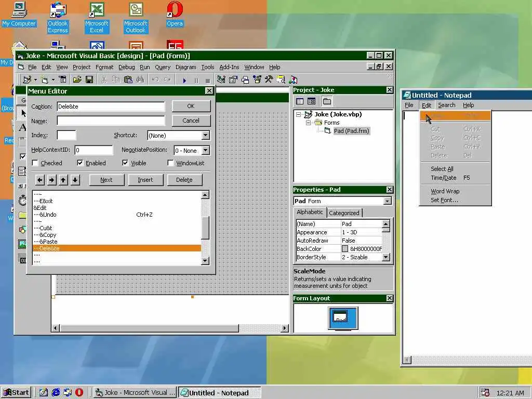Click the Paste clipboard toolbar icon
This screenshot has height=399, width=532.
pos(128,79)
